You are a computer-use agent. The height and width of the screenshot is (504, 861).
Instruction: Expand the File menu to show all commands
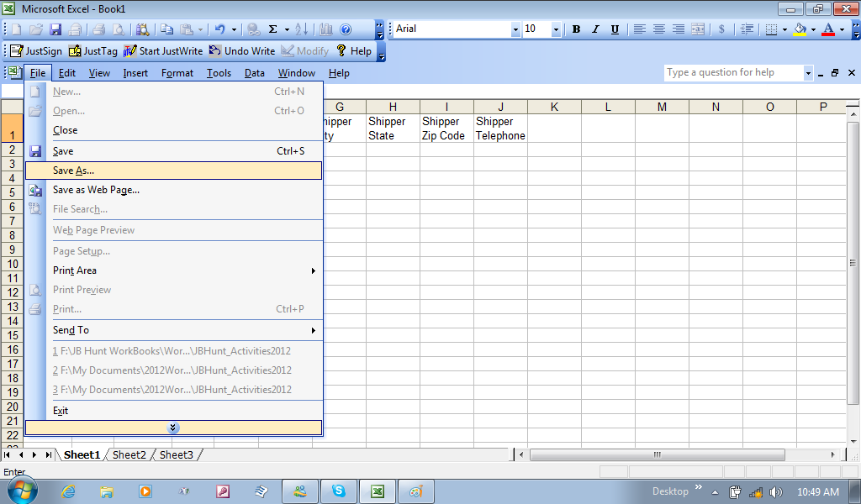click(x=173, y=428)
